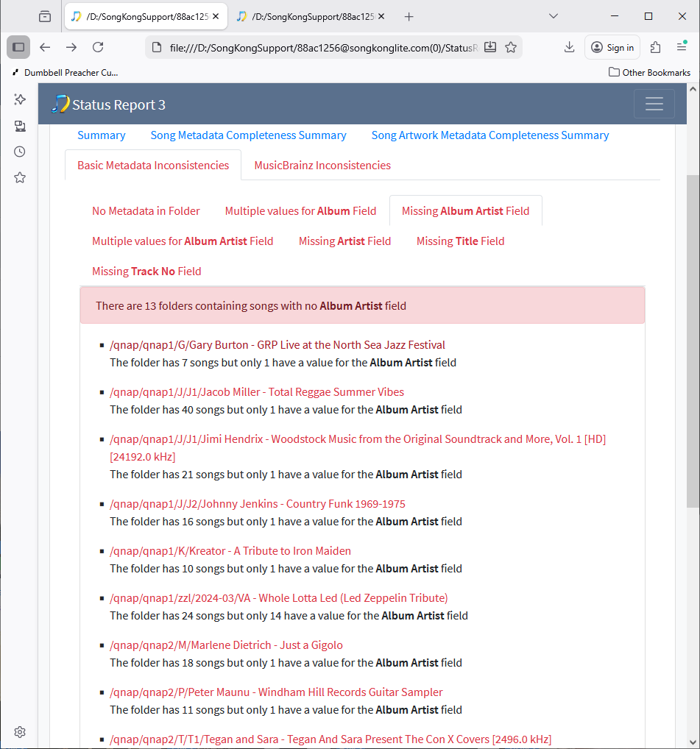This screenshot has width=700, height=749.
Task: Open the extensions puzzle icon
Action: click(655, 47)
